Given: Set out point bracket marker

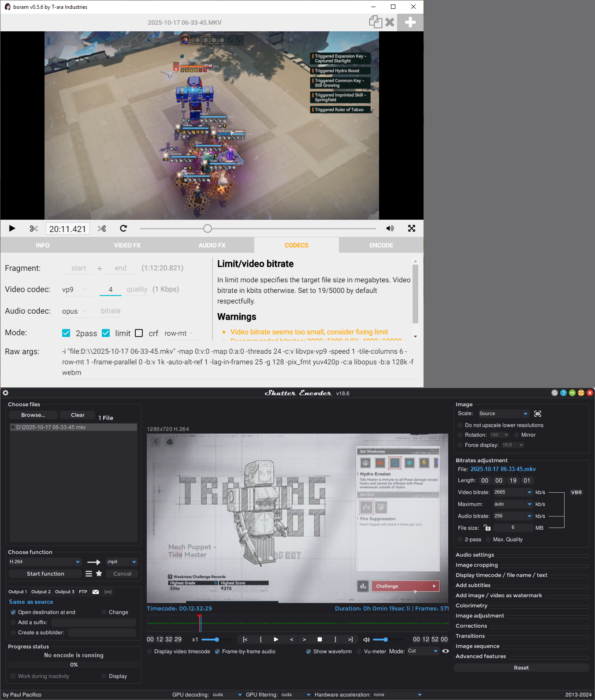Looking at the screenshot, I should [x=335, y=640].
